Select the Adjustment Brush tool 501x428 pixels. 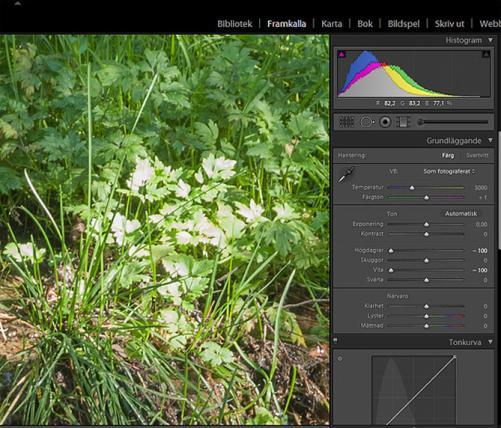(453, 122)
